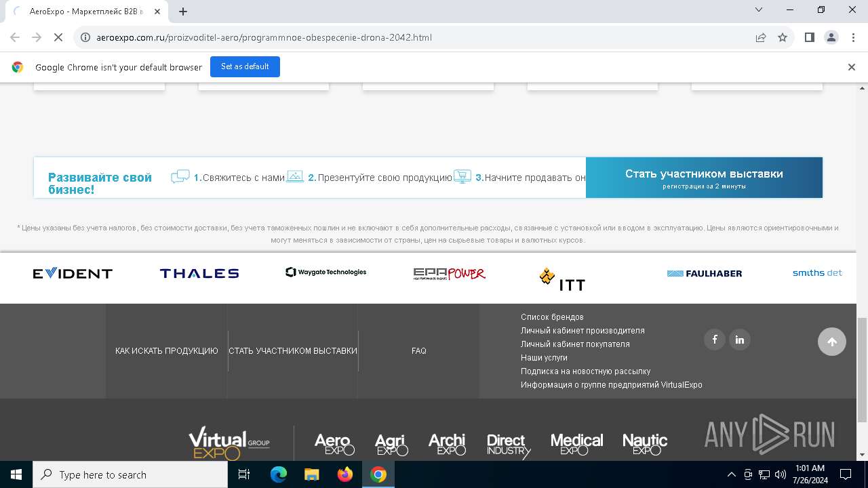Click Set as default button
Viewport: 868px width, 488px height.
coord(245,66)
